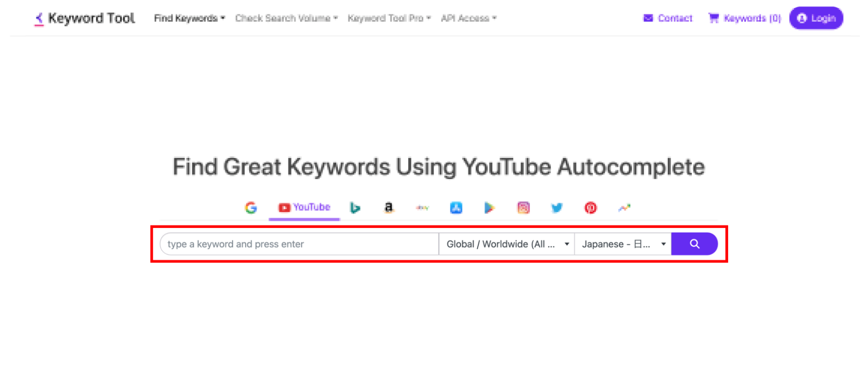868x382 pixels.
Task: Switch to the Pinterest keyword tab
Action: (591, 208)
